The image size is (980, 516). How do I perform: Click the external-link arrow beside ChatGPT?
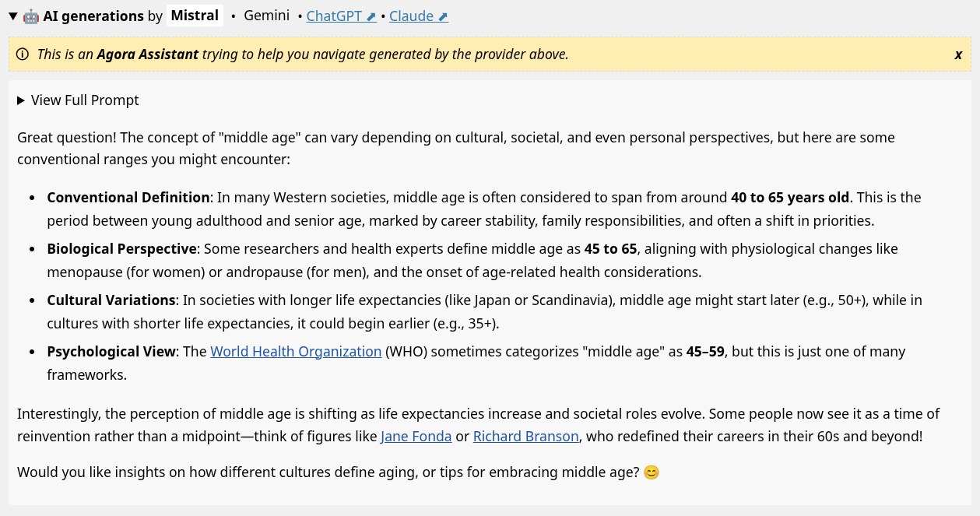(x=371, y=16)
